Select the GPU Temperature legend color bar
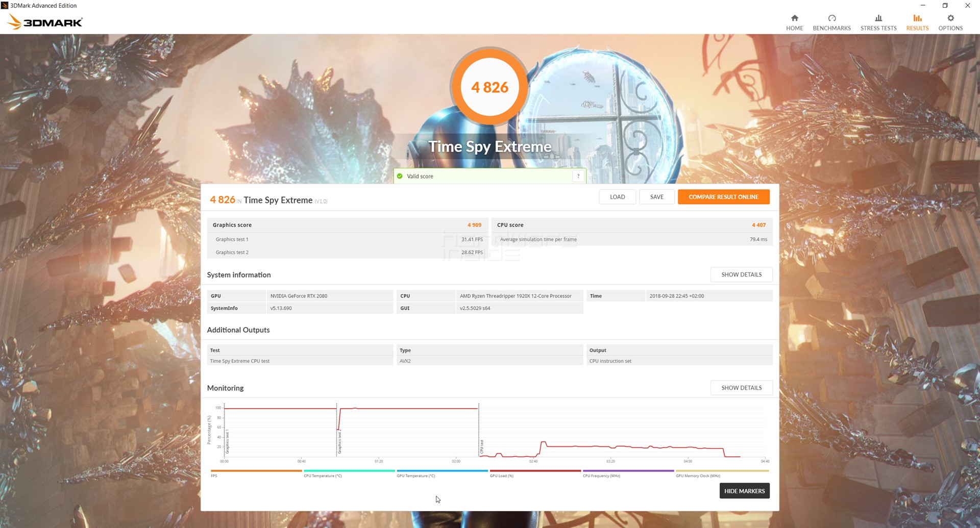Viewport: 980px width, 528px height. point(442,471)
